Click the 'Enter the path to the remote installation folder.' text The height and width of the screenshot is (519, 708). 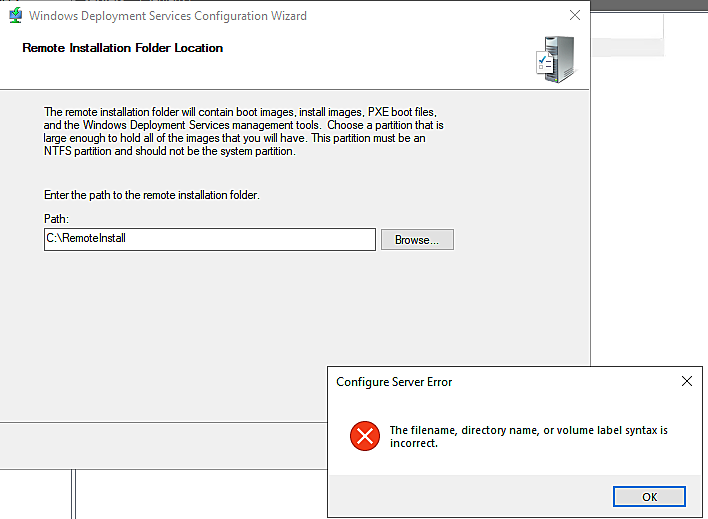click(x=152, y=195)
